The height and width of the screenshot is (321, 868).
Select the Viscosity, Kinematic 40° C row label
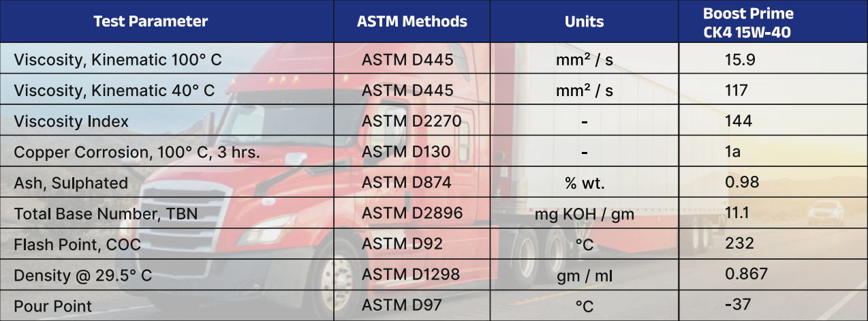(114, 91)
